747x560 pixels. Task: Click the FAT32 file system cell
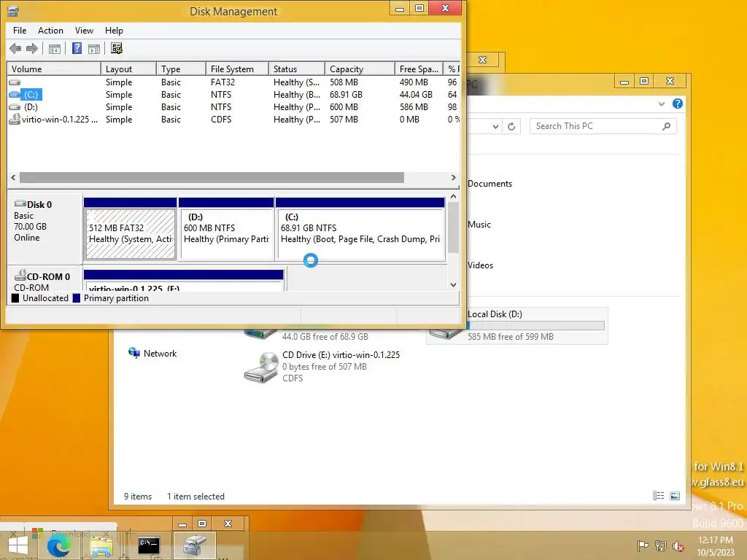click(222, 82)
